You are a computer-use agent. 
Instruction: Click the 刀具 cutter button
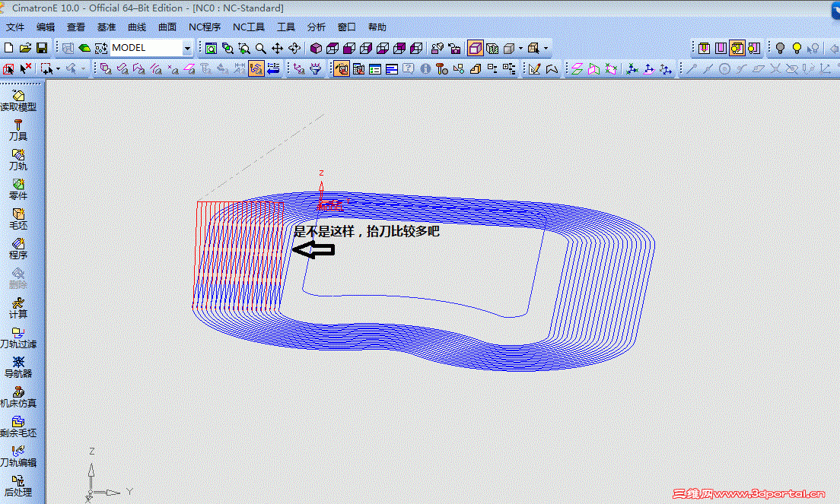coord(18,131)
